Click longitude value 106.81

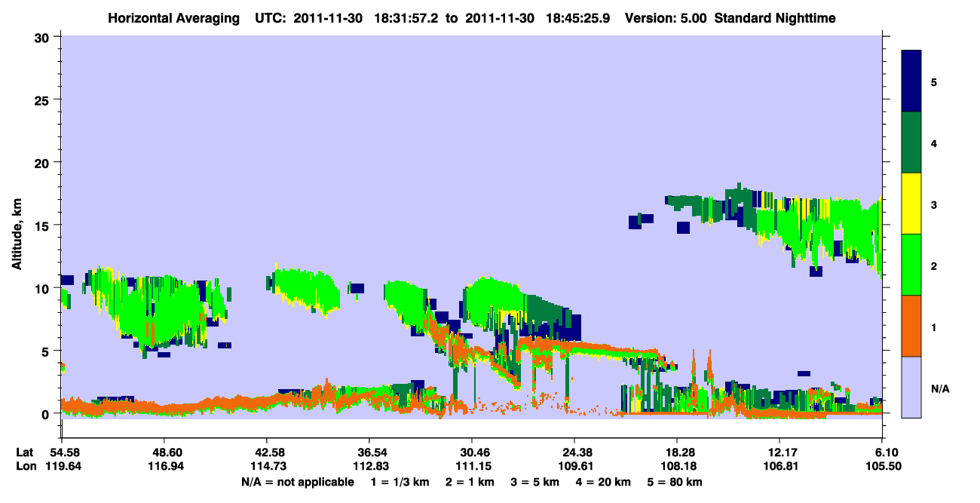779,466
